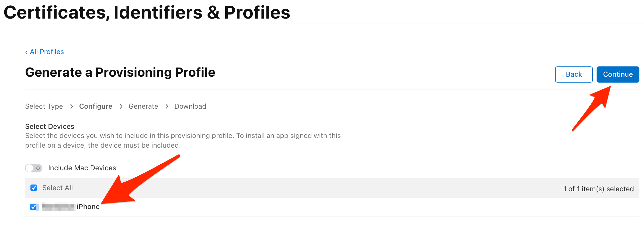This screenshot has width=644, height=227.
Task: Click the Back button
Action: 574,75
